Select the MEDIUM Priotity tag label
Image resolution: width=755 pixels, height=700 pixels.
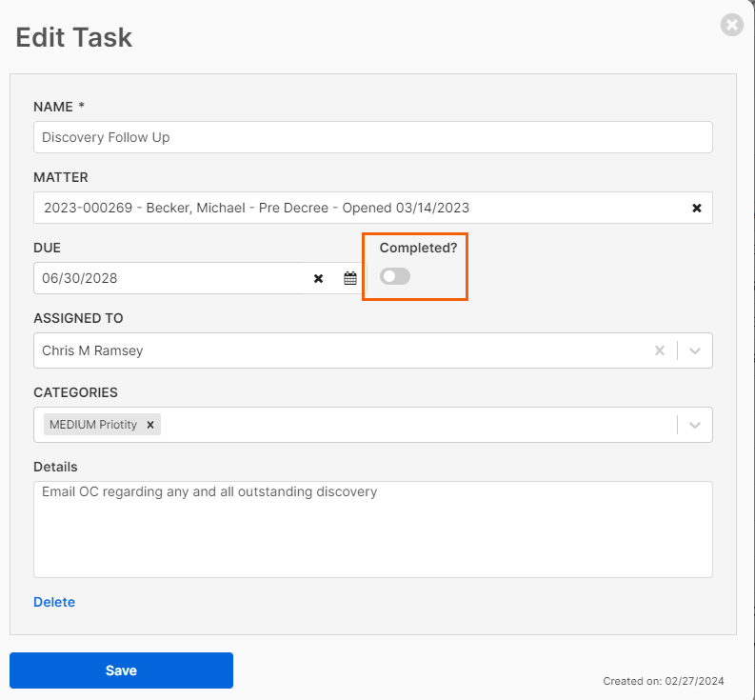[x=93, y=425]
